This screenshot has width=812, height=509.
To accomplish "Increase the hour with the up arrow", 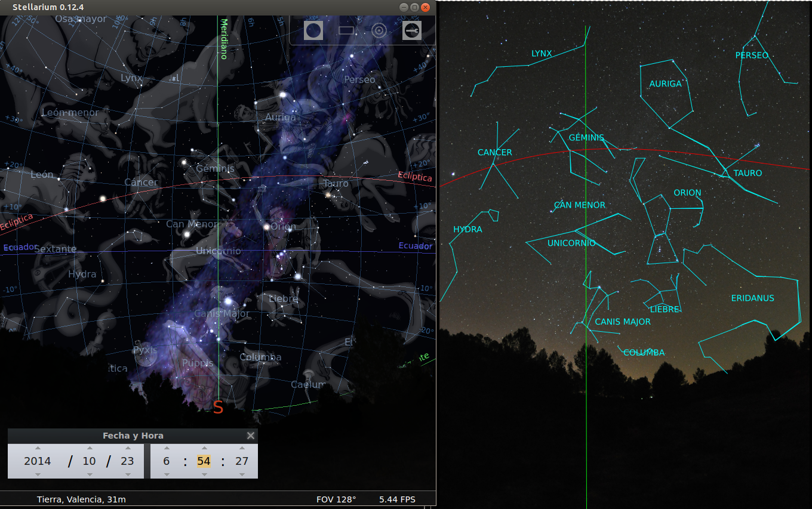I will click(x=166, y=448).
